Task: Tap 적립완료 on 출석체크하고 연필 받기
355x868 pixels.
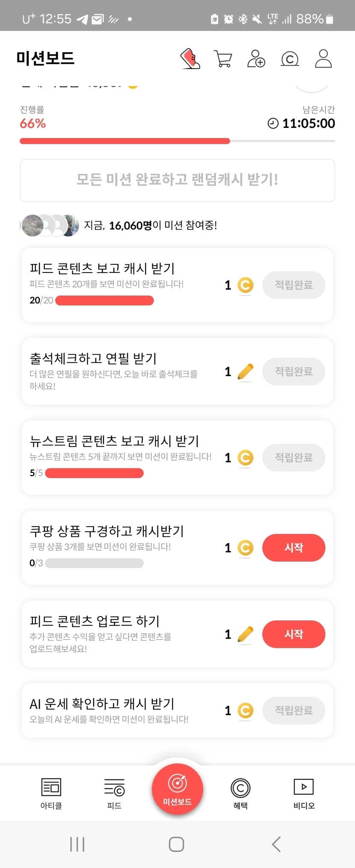Action: (x=293, y=371)
